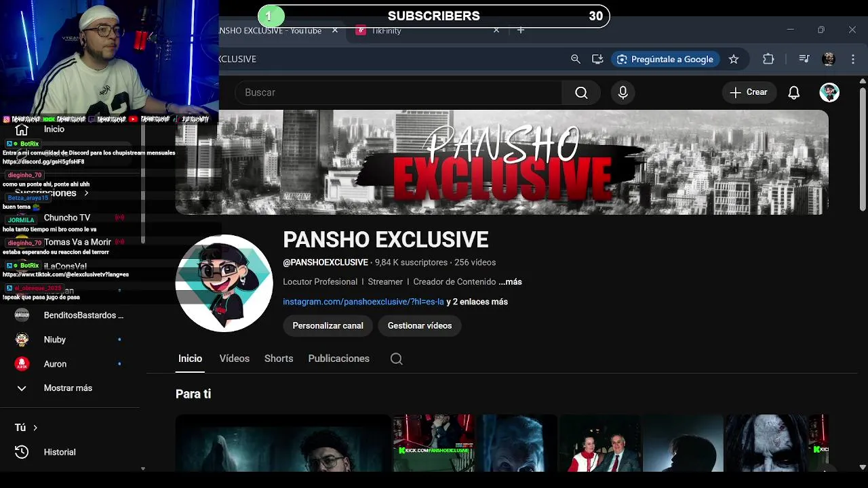This screenshot has height=488, width=868.
Task: Click live indicator beside Tomas Va a Morir
Action: [x=119, y=242]
